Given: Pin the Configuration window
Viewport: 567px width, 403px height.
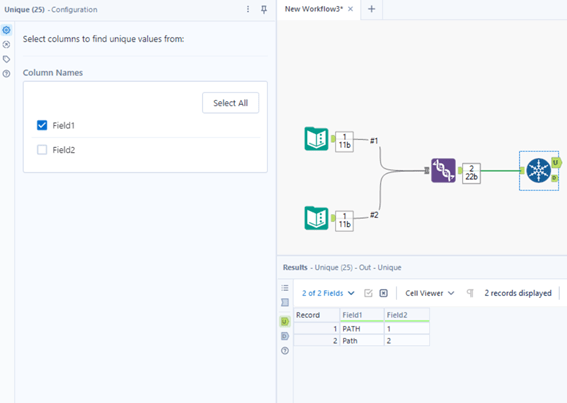Looking at the screenshot, I should 264,9.
